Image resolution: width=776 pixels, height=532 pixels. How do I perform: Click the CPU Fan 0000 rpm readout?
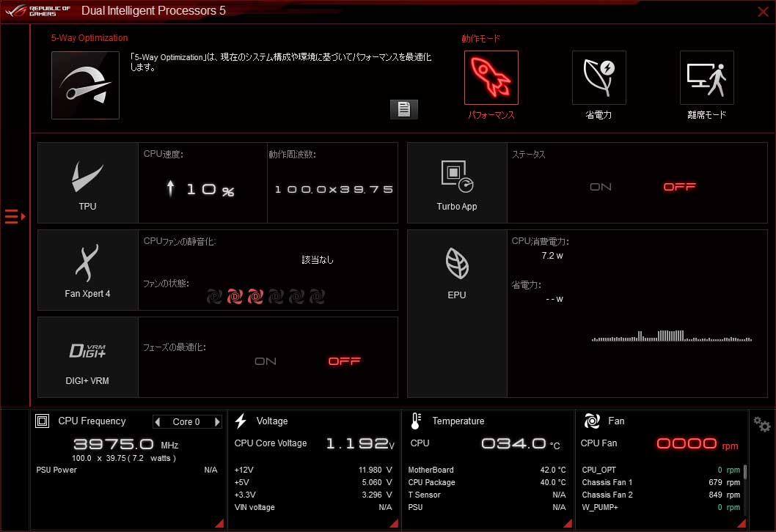(x=698, y=444)
